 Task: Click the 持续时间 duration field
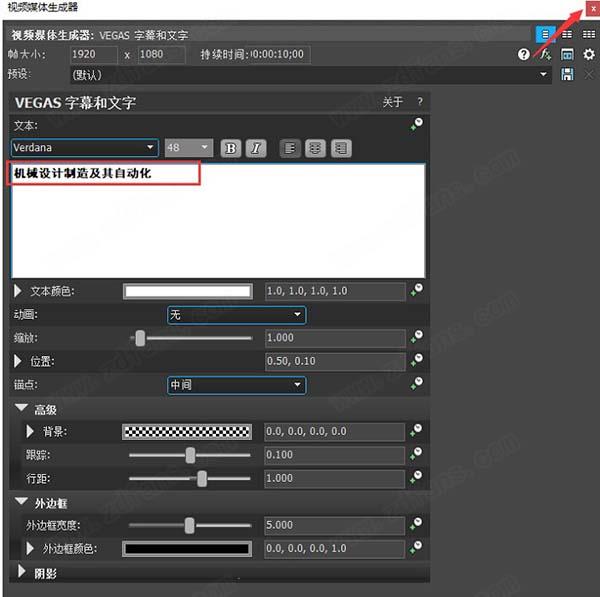279,54
